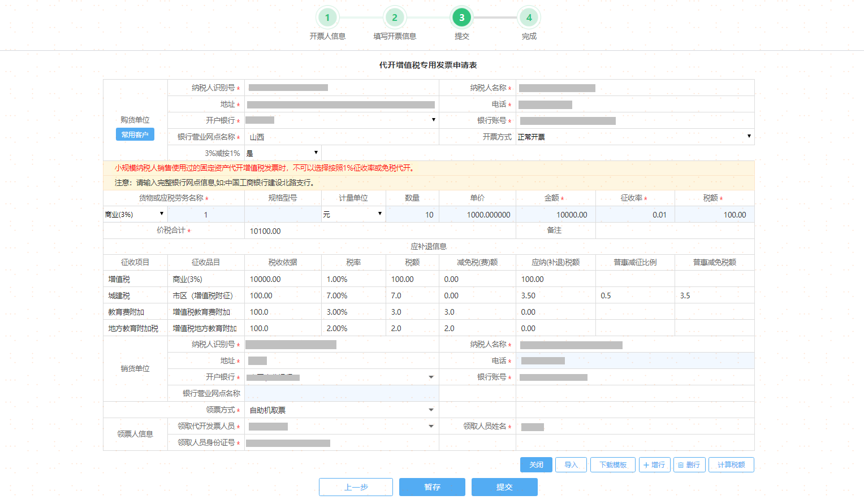Image resolution: width=864 pixels, height=504 pixels.
Task: Add a row with 增行
Action: pos(655,465)
